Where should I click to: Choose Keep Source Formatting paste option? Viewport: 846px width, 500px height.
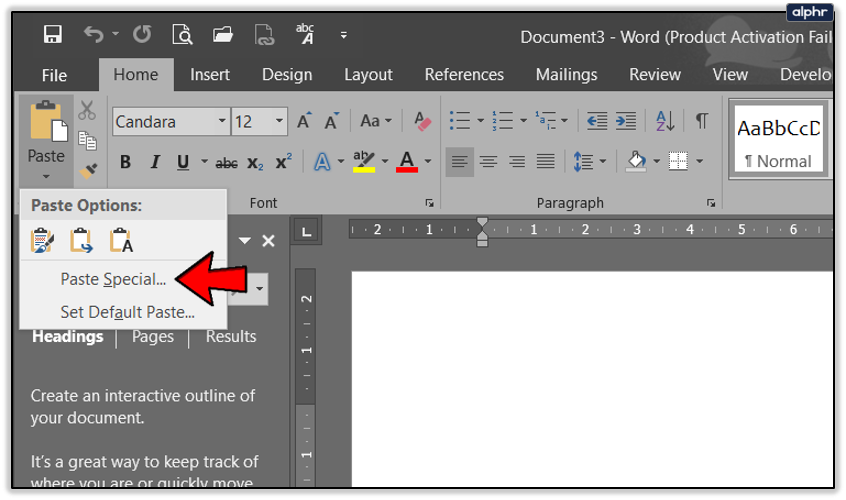tap(42, 241)
